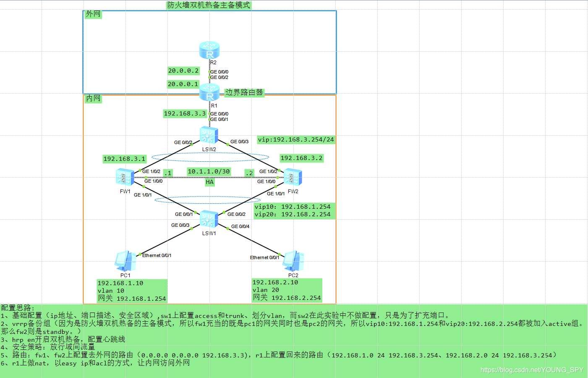Click the 网关 192.168.2.254 gateway text

(x=287, y=297)
